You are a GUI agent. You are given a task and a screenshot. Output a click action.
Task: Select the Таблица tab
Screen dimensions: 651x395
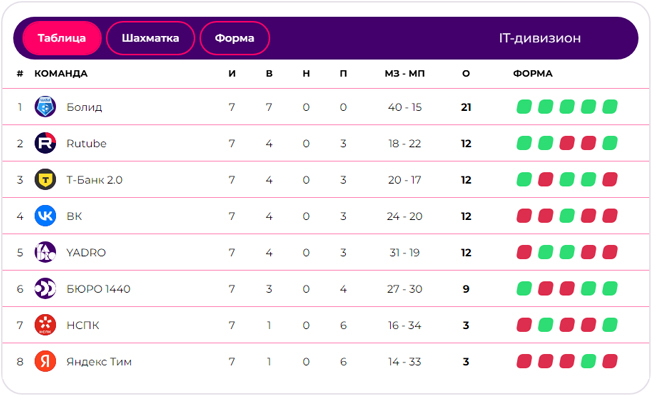pyautogui.click(x=62, y=38)
